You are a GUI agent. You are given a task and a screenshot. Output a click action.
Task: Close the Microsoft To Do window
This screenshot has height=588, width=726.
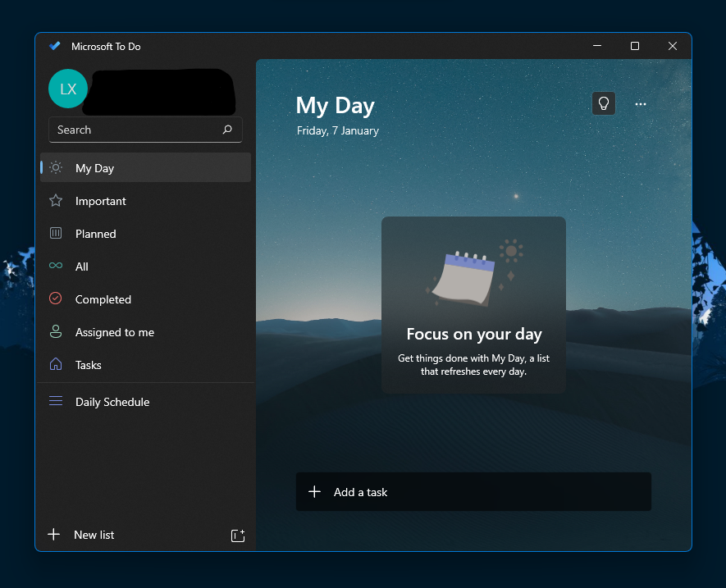click(x=673, y=46)
